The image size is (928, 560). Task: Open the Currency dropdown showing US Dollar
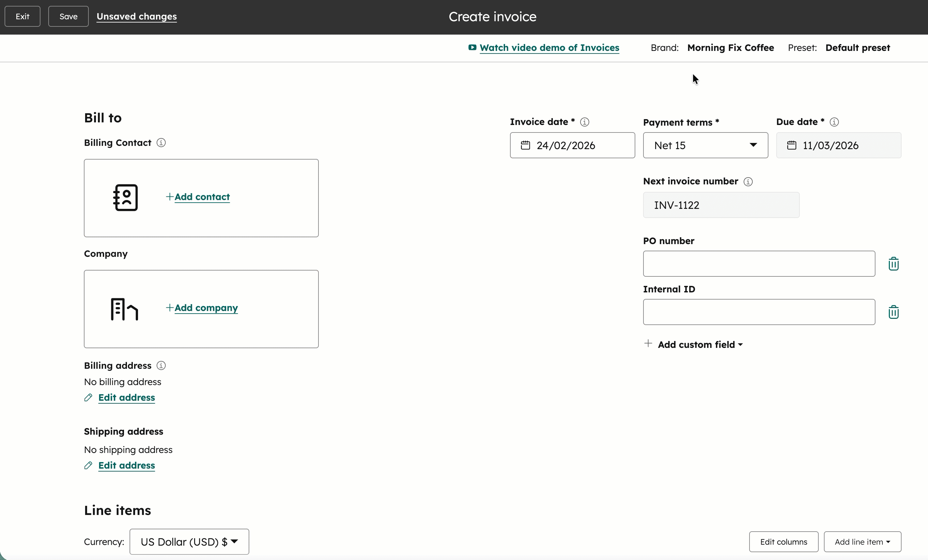(190, 541)
